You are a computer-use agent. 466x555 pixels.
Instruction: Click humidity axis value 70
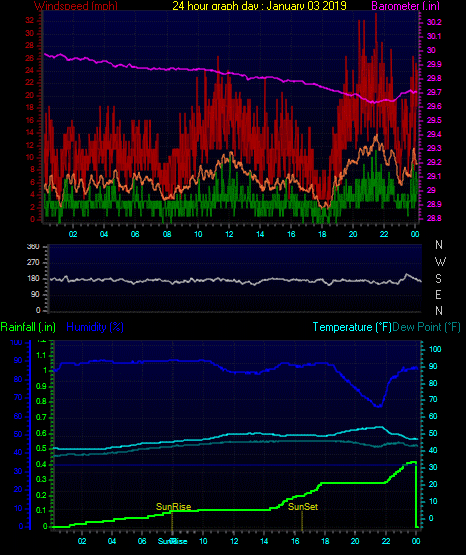tap(18, 397)
